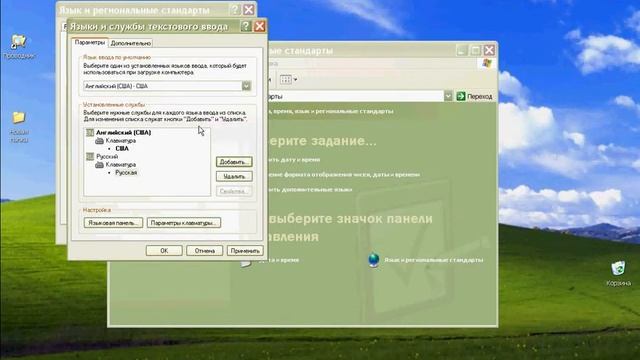Select the США keyboard layout entry

122,149
